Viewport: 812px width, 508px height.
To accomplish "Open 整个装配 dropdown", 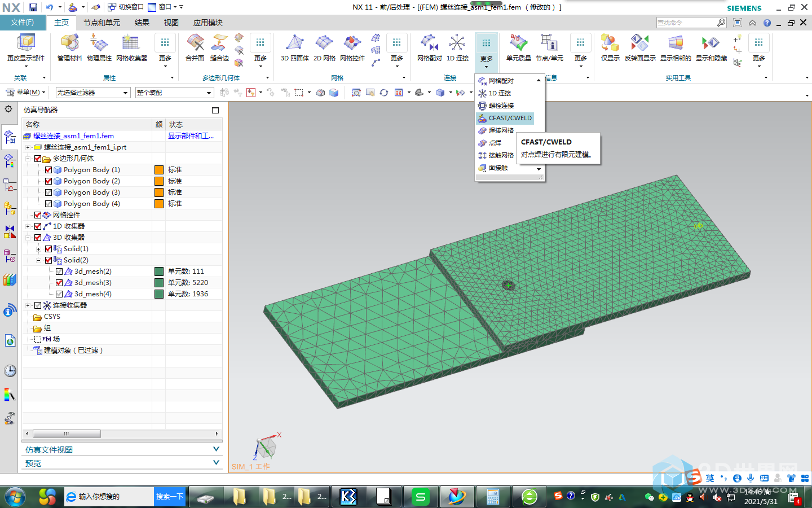I will click(x=174, y=93).
